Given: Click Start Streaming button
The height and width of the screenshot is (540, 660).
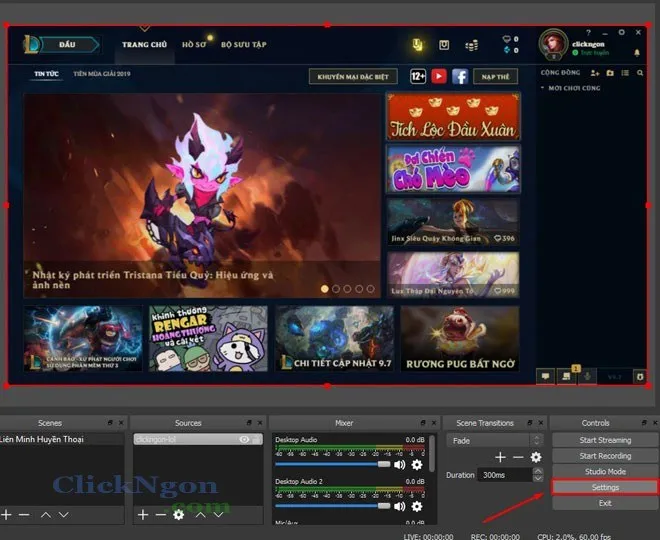Looking at the screenshot, I should [x=605, y=440].
